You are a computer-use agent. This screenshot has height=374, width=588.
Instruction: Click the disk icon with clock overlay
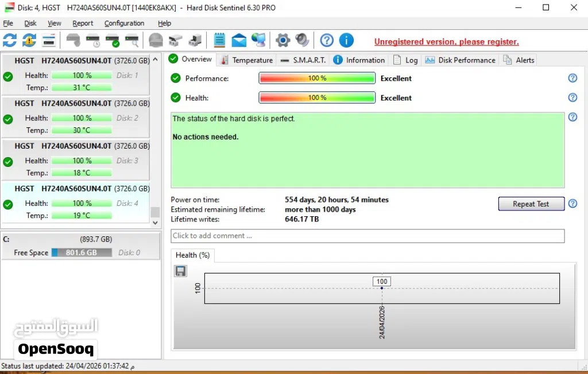[93, 40]
